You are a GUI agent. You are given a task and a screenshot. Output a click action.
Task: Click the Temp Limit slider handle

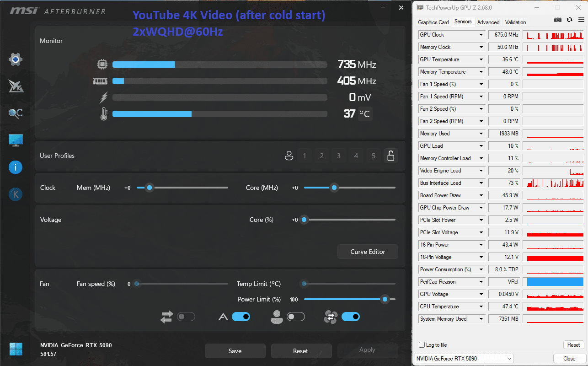[304, 284]
